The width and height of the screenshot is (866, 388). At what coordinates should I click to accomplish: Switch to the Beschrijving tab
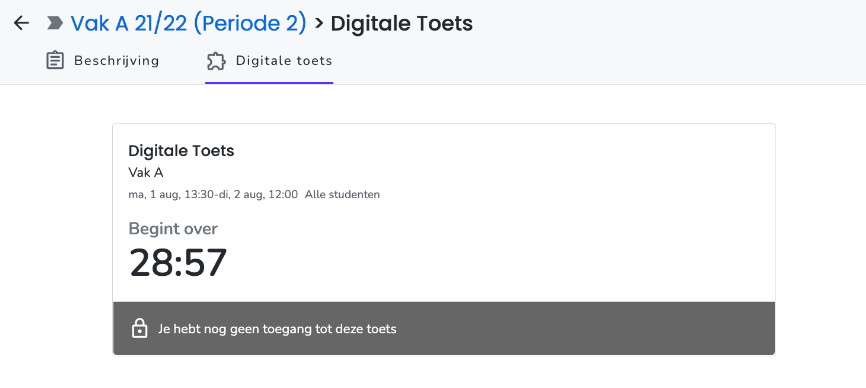tap(102, 61)
